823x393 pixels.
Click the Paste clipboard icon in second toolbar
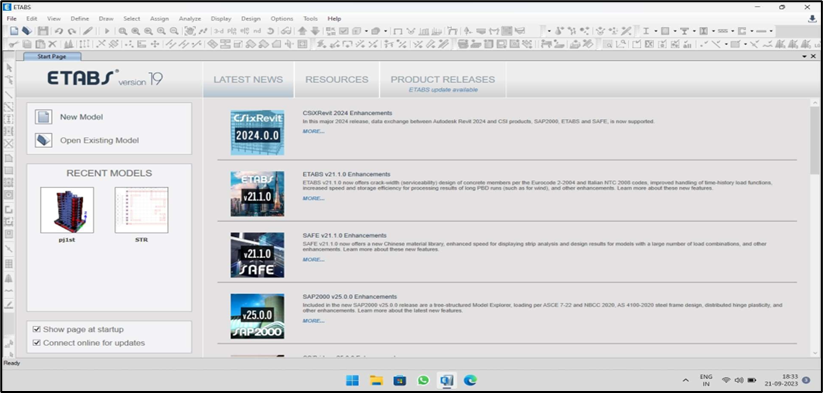point(39,45)
